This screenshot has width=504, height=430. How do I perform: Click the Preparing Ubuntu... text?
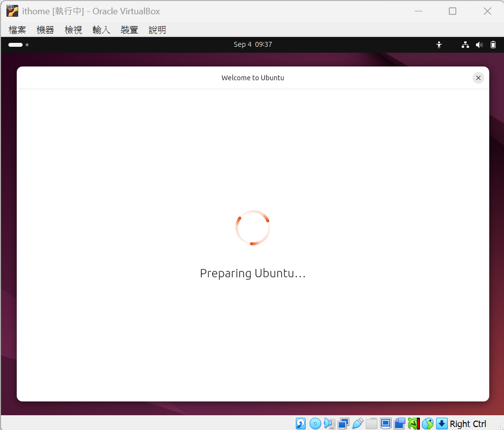252,273
